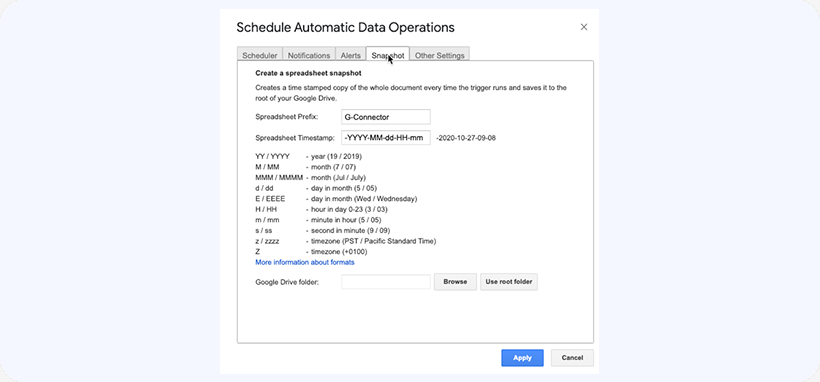Click the 'Spreadsheet Timestamp:' label
Screen dimensions: 820x382
pos(294,138)
